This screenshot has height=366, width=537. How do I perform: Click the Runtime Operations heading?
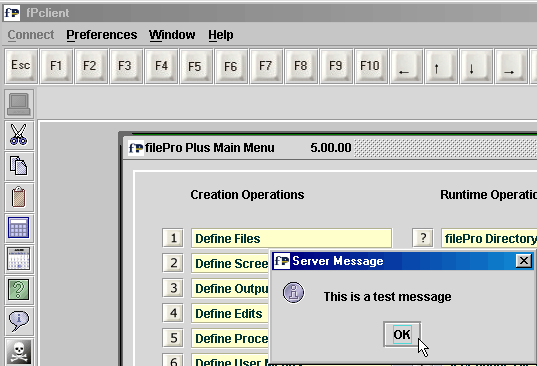[488, 194]
